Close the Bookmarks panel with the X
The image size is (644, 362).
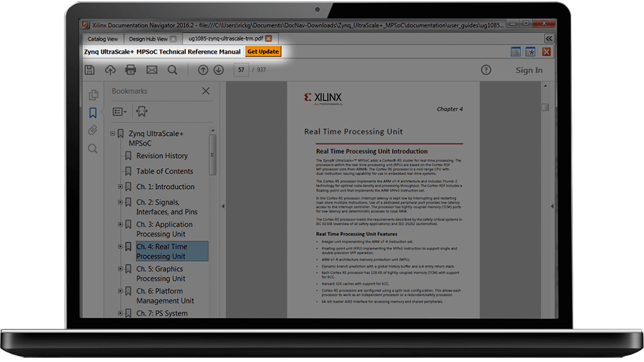coord(206,91)
